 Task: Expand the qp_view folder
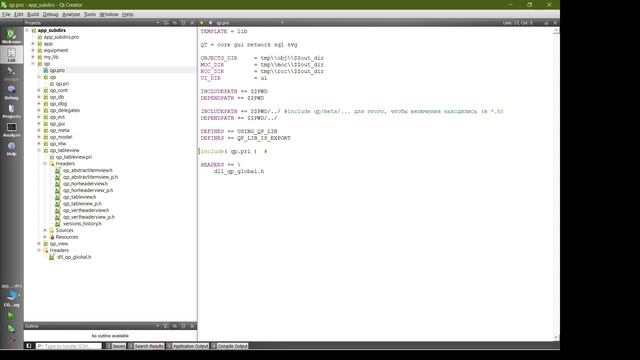pyautogui.click(x=40, y=244)
